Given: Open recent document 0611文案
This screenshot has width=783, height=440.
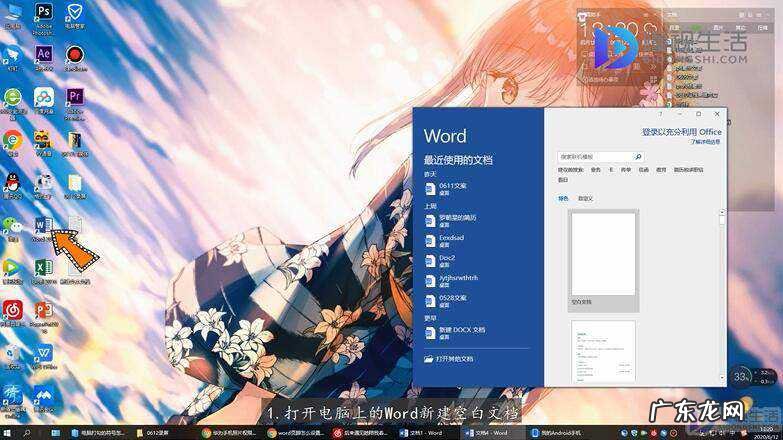Looking at the screenshot, I should pos(452,188).
